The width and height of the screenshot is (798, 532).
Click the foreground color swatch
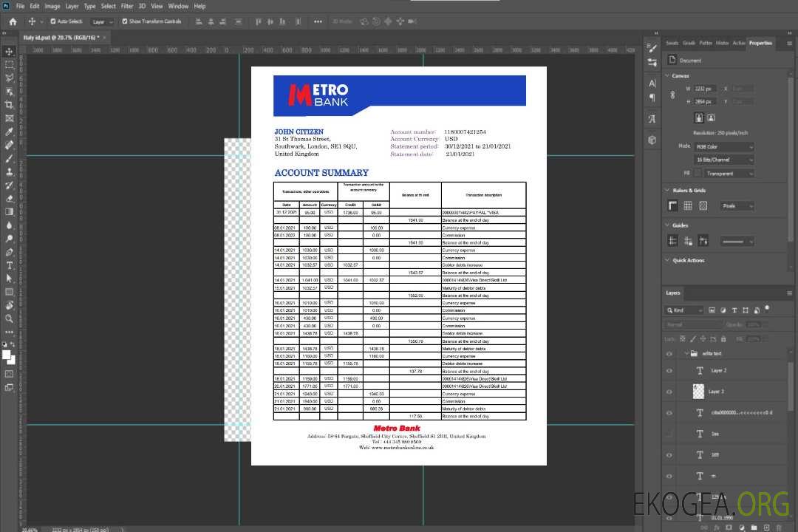(x=6, y=355)
